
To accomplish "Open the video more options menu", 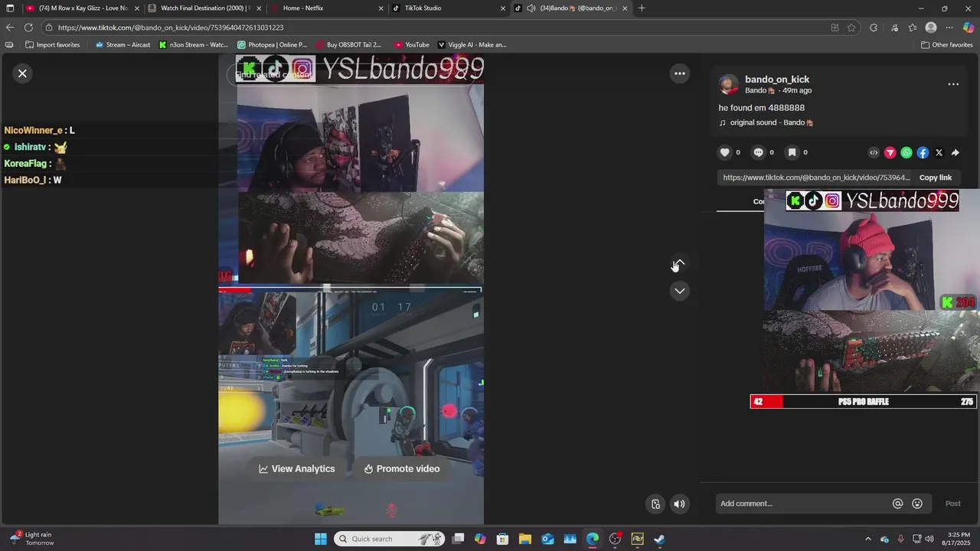I will (x=679, y=73).
